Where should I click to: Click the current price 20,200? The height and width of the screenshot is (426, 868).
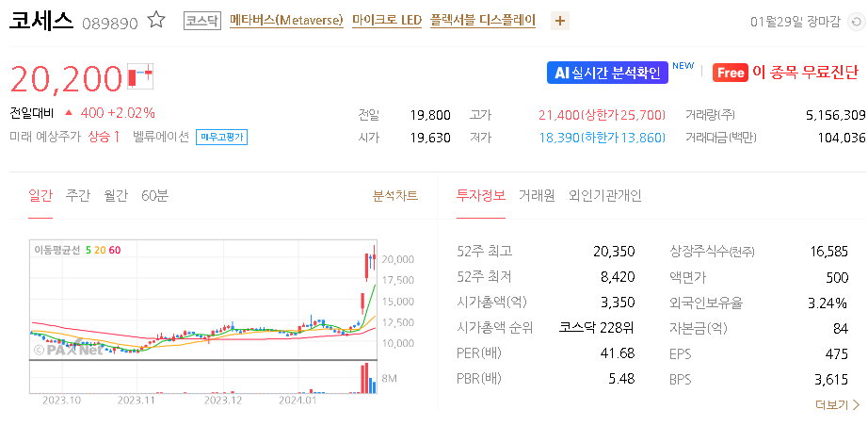coord(67,78)
